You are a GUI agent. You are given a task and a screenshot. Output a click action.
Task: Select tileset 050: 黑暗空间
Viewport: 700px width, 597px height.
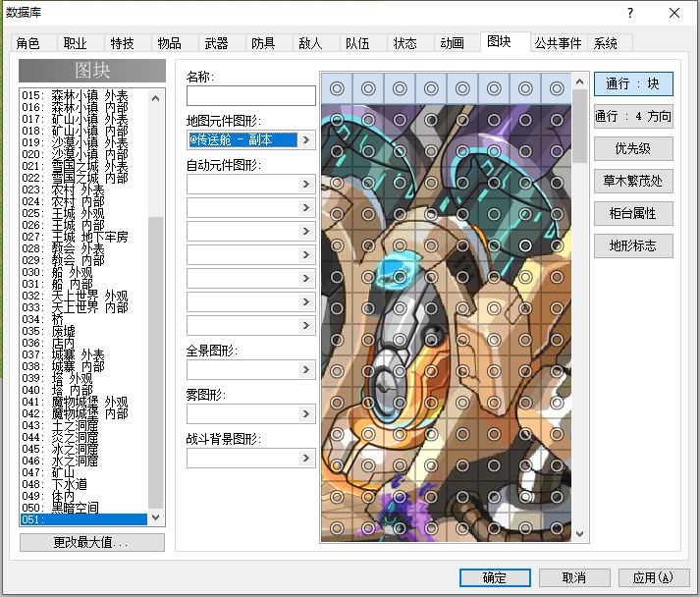click(83, 508)
